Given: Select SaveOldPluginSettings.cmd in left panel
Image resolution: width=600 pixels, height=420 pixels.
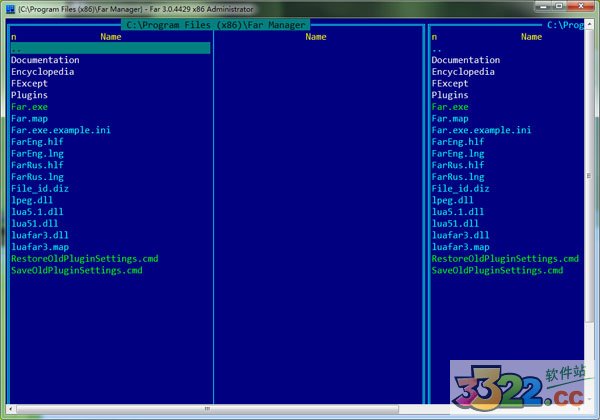Looking at the screenshot, I should point(77,270).
